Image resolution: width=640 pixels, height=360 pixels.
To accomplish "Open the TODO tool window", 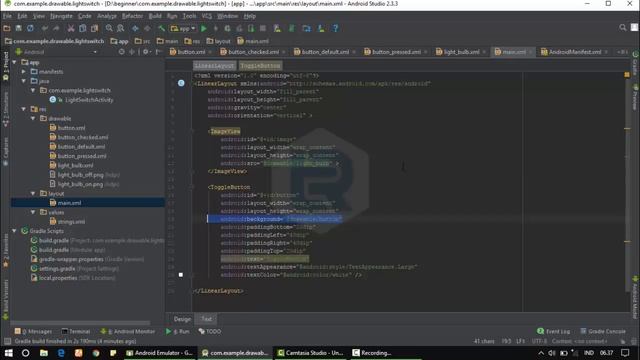I will point(210,331).
